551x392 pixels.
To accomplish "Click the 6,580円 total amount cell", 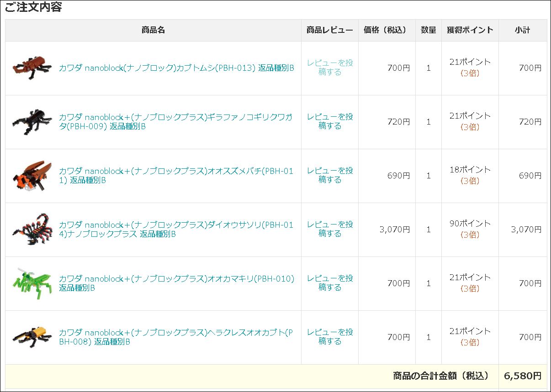I will pos(523,376).
